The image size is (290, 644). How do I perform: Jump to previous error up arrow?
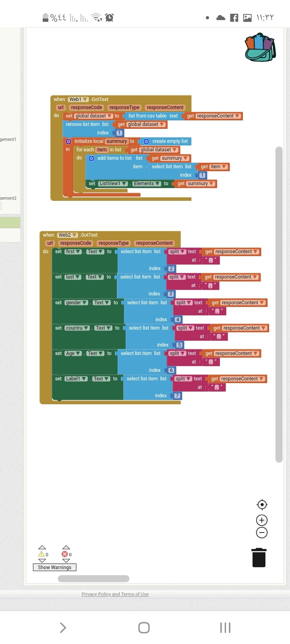coord(66,547)
